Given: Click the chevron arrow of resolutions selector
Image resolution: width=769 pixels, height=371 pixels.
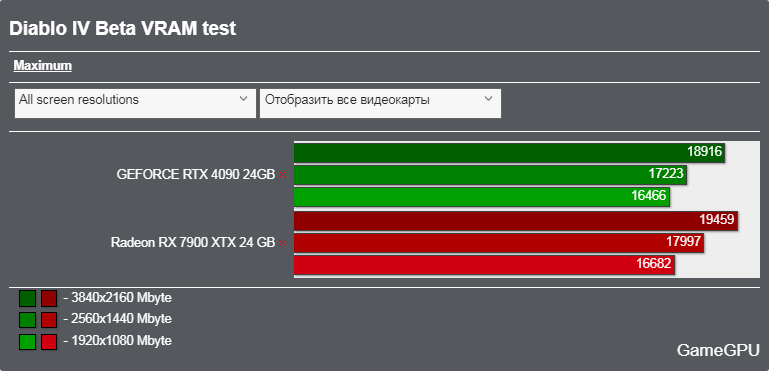Looking at the screenshot, I should (x=243, y=99).
